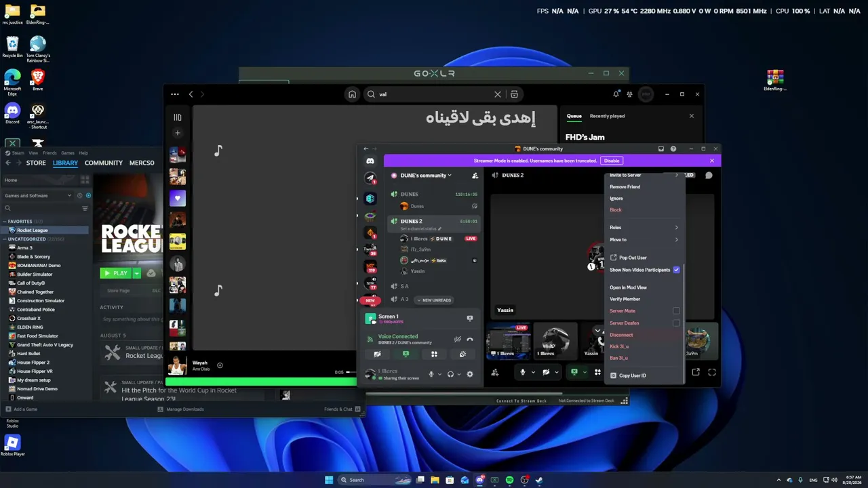Click the Steam library filter icon

pyautogui.click(x=85, y=208)
